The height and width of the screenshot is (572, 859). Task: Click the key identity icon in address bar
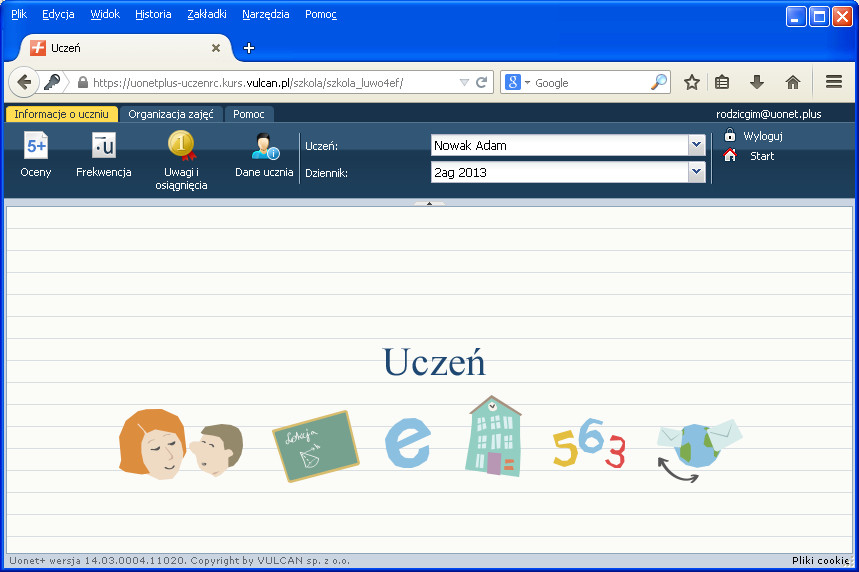[x=52, y=82]
